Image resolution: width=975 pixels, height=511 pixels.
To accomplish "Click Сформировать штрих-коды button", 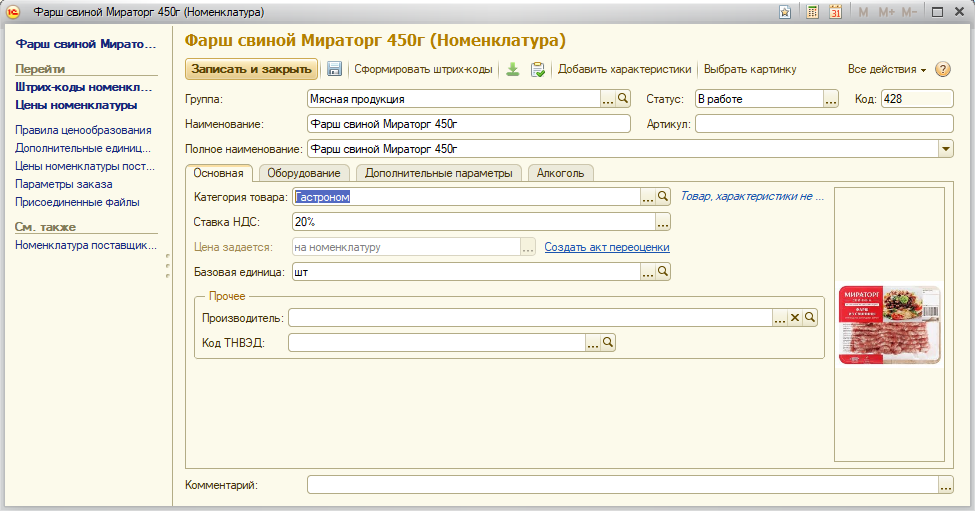I will 423,69.
